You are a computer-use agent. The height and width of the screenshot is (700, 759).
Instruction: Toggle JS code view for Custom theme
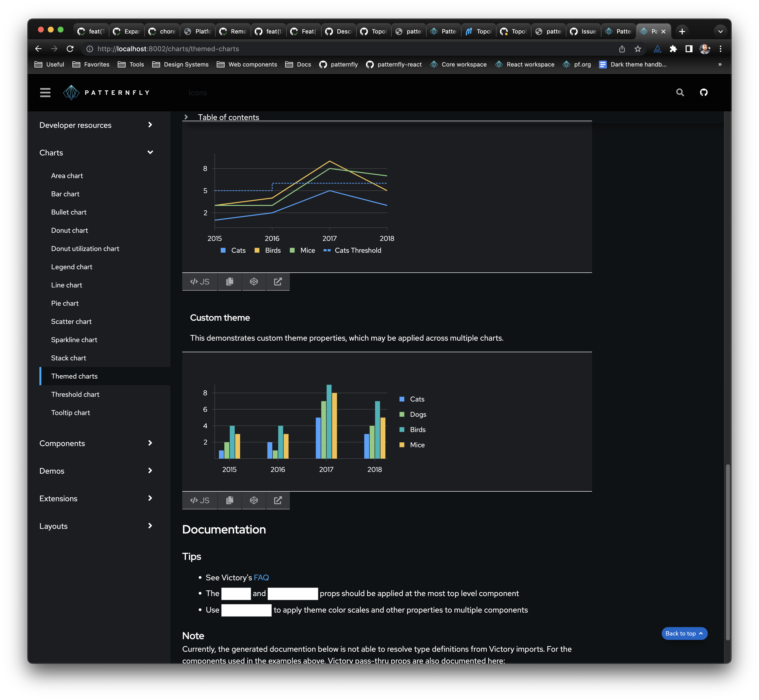click(x=199, y=500)
